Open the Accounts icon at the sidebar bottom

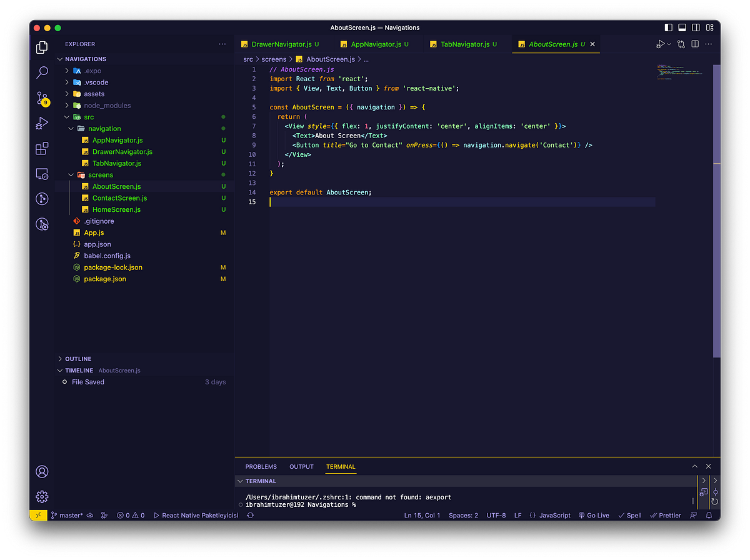[41, 471]
